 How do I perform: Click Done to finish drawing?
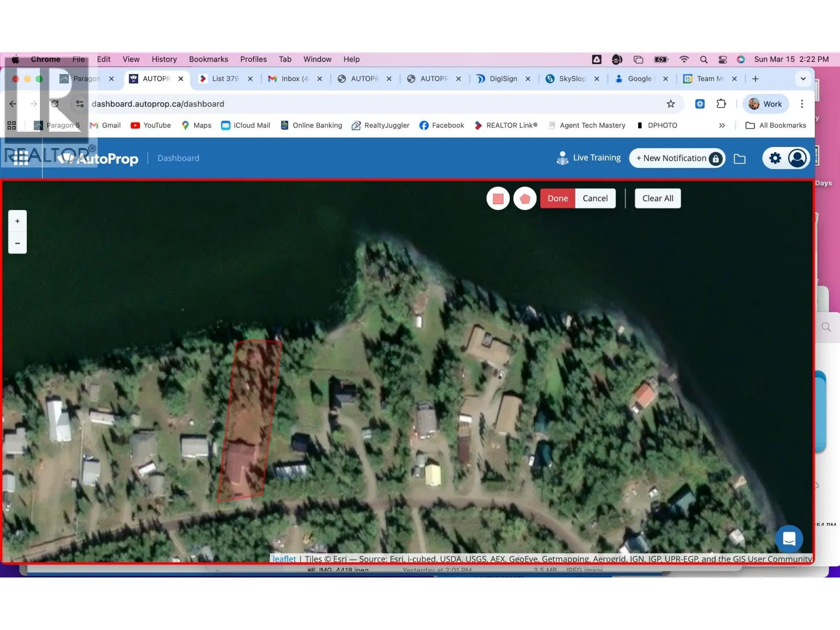click(x=558, y=198)
